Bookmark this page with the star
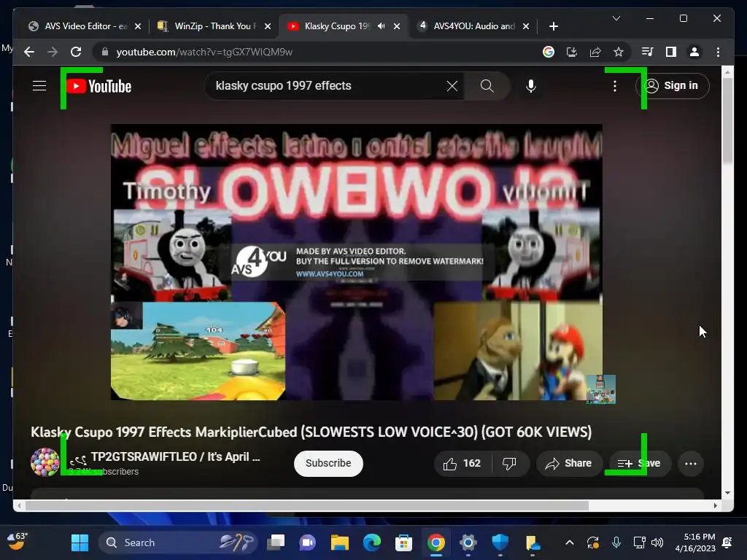The height and width of the screenshot is (560, 747). click(x=619, y=52)
